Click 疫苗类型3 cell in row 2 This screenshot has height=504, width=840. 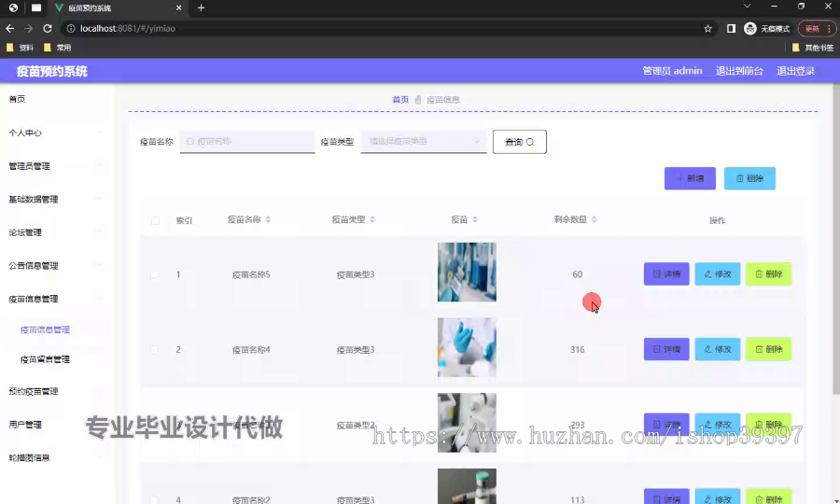(356, 350)
